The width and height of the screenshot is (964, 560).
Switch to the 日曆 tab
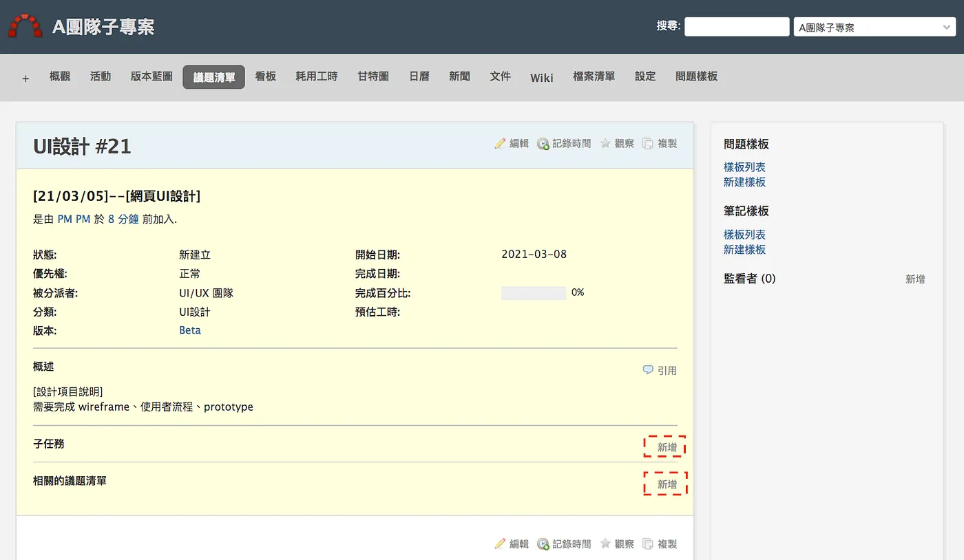point(419,76)
